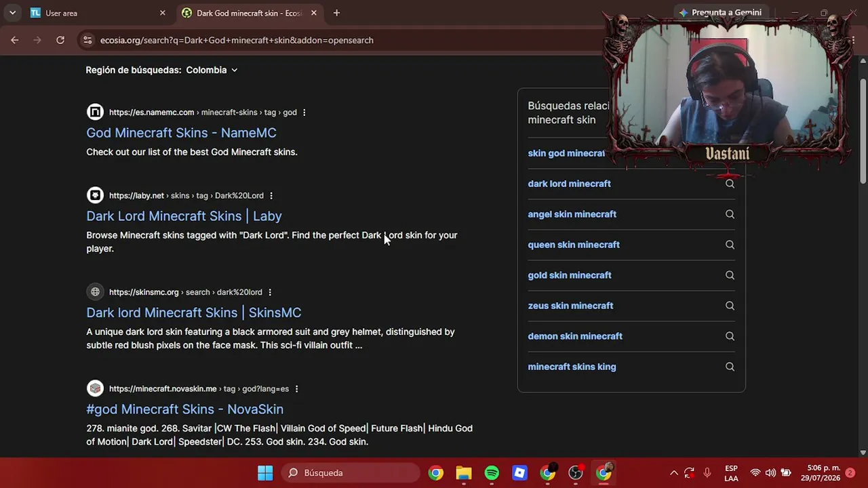Image resolution: width=868 pixels, height=488 pixels.
Task: Click search icon beside demon skin minecraft
Action: (x=730, y=336)
